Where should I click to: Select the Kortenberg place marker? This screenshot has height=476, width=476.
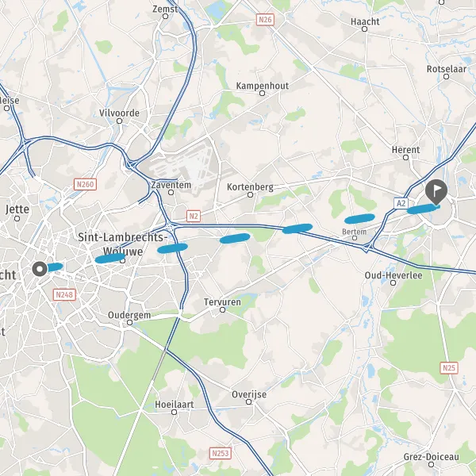250,195
